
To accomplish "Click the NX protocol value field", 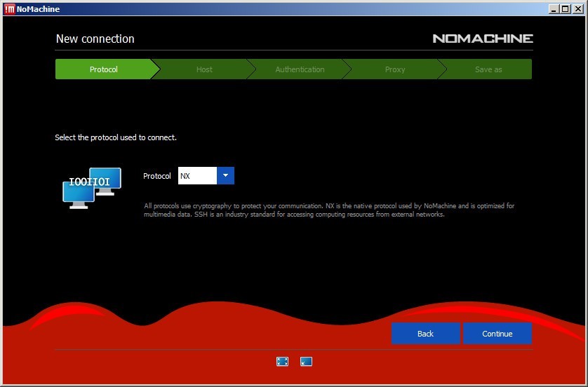I will 197,176.
